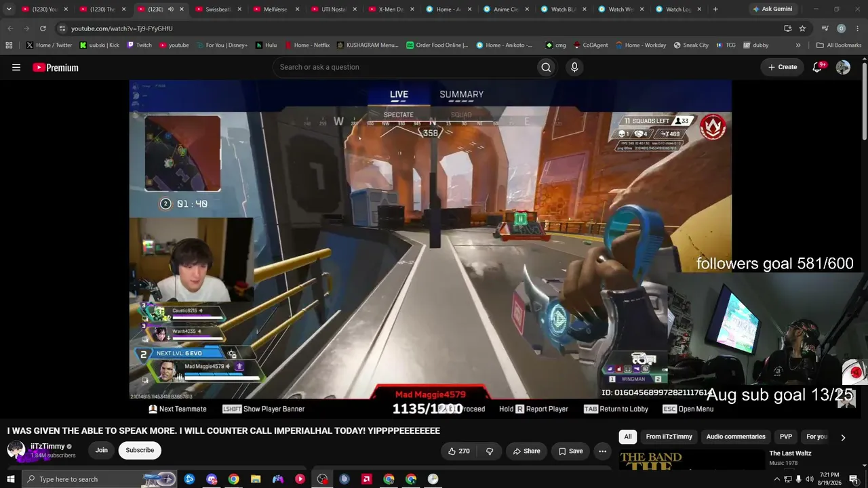Open taskbar volume control
The height and width of the screenshot is (488, 868).
point(809,479)
